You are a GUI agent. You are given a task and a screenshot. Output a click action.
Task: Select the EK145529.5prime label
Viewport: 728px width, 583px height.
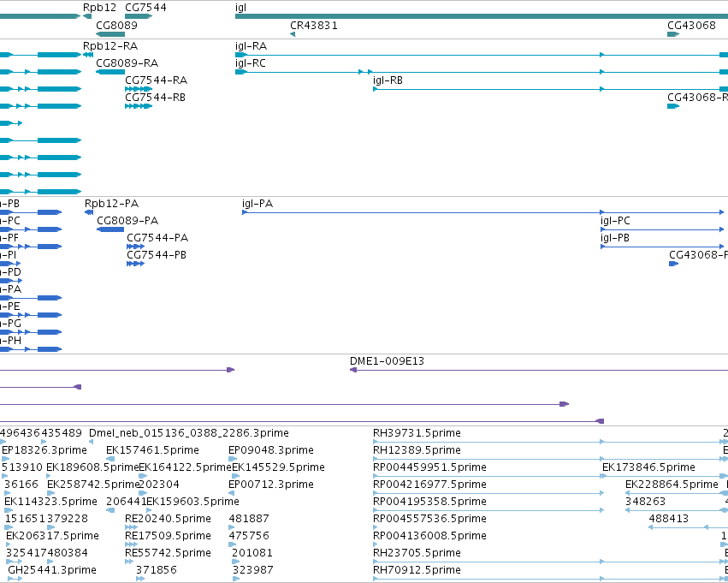click(x=278, y=467)
